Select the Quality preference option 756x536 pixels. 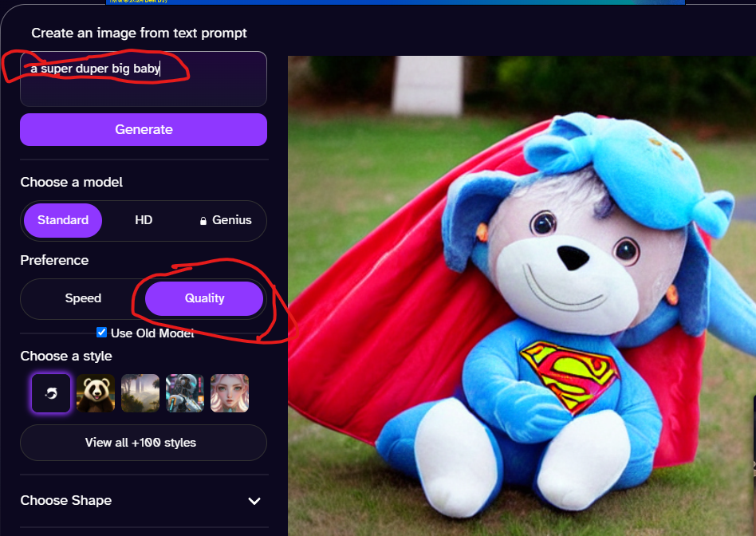coord(204,298)
